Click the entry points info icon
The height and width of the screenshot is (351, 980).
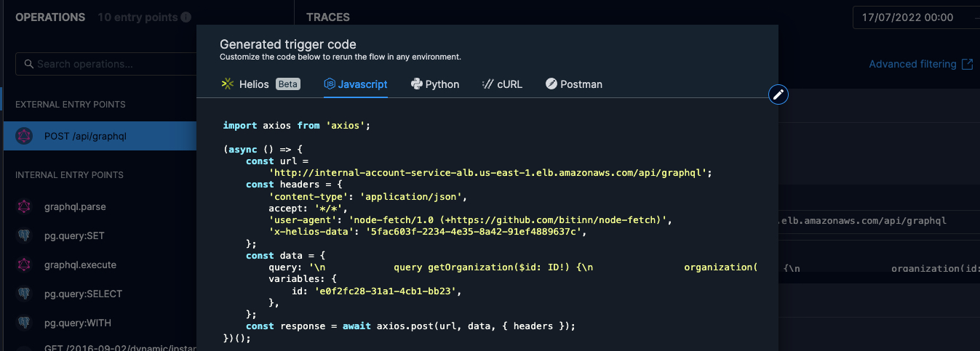[186, 17]
